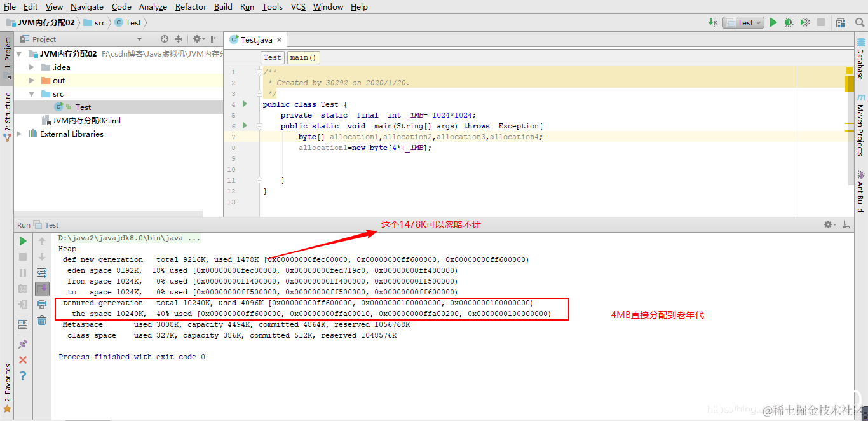Collapse all icon in Project panel header
Viewport: 868px width, 421px height.
pos(178,39)
